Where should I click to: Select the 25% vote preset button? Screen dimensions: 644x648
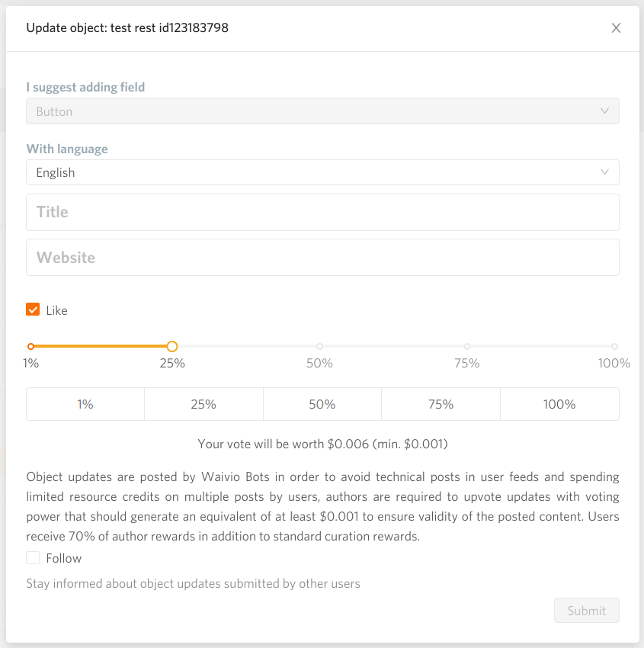[x=203, y=404]
